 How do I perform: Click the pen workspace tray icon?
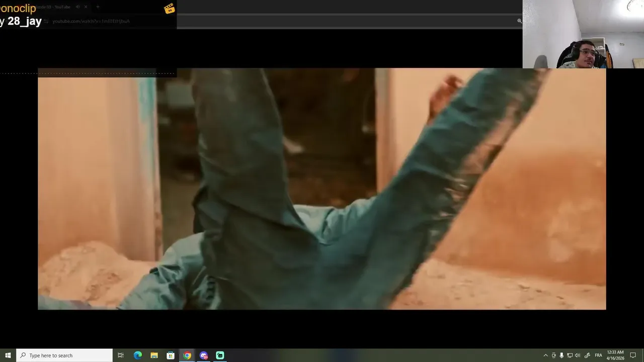(x=587, y=355)
